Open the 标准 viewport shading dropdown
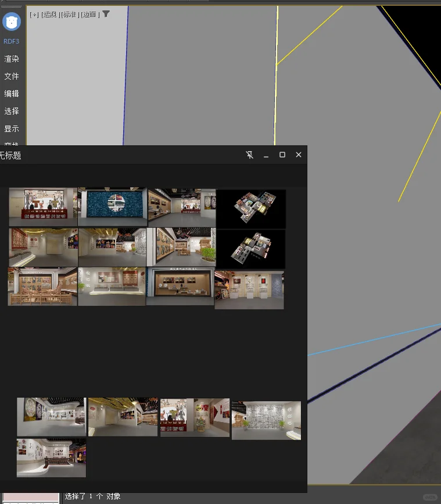This screenshot has height=504, width=441. pyautogui.click(x=70, y=15)
